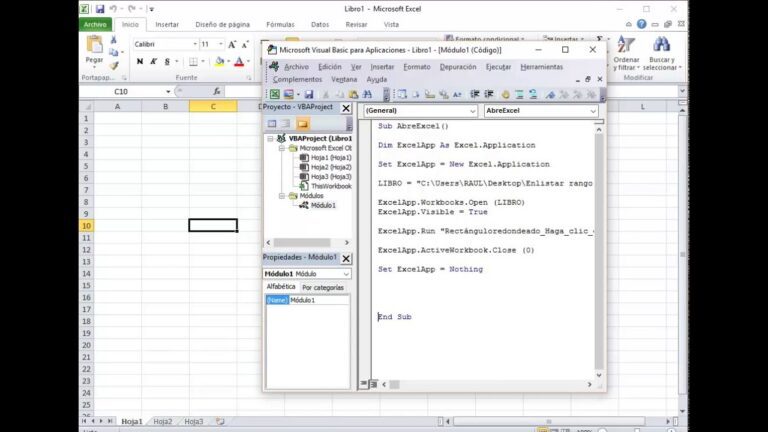Click the (Name) property value field Módulo1

click(x=319, y=300)
